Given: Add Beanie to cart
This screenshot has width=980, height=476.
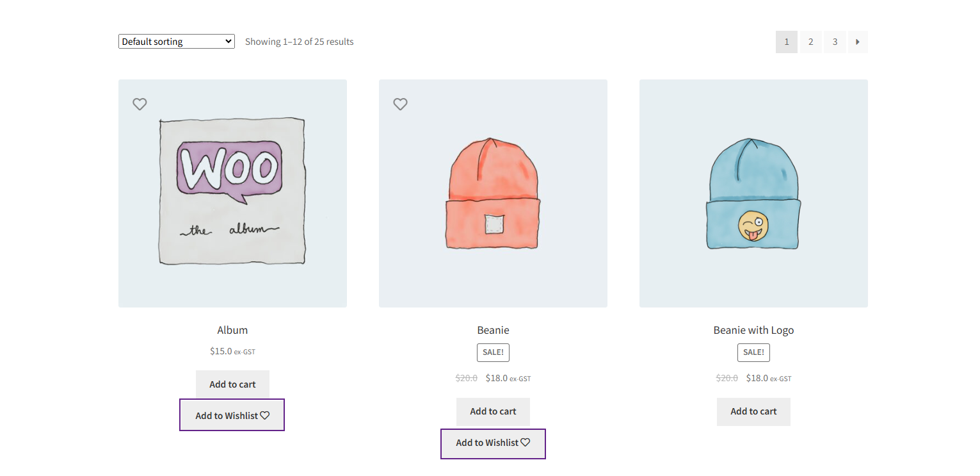Looking at the screenshot, I should [493, 411].
